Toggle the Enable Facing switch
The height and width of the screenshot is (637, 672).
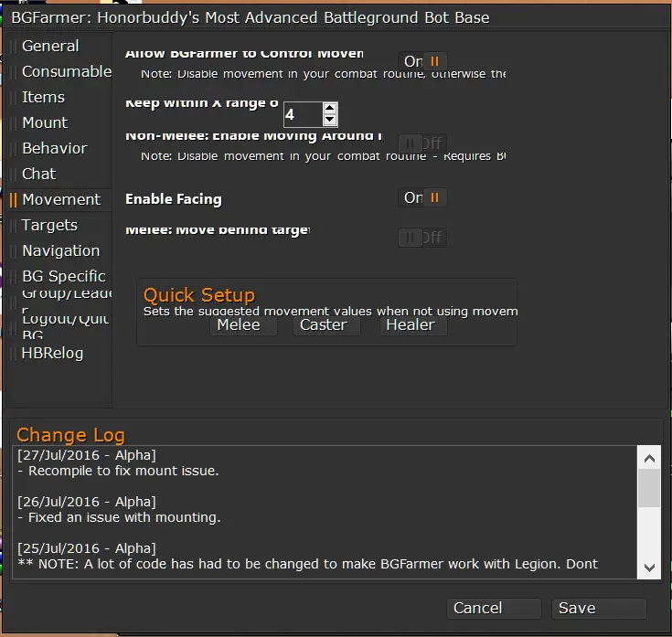(422, 197)
